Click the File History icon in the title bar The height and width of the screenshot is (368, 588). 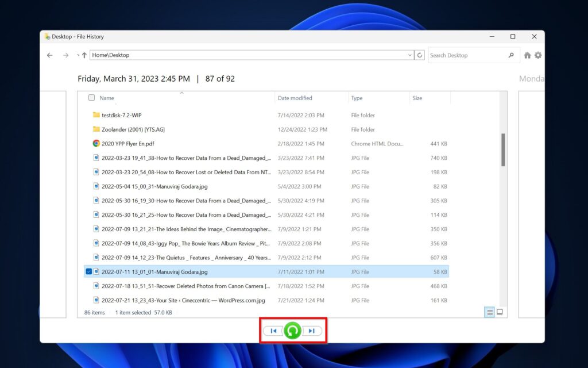tap(47, 36)
